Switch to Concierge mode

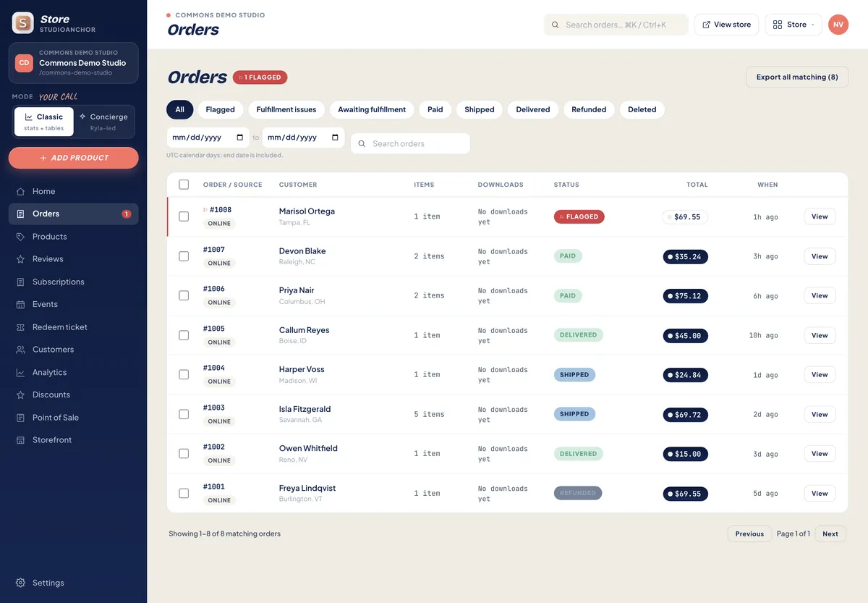point(103,122)
